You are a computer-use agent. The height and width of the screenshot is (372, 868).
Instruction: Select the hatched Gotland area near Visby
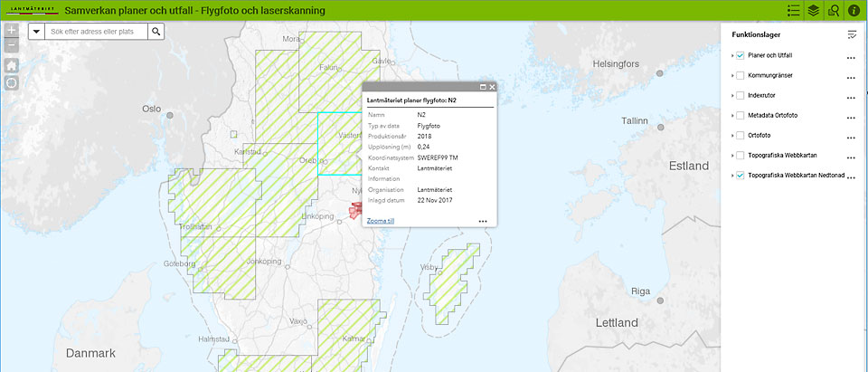tap(451, 282)
